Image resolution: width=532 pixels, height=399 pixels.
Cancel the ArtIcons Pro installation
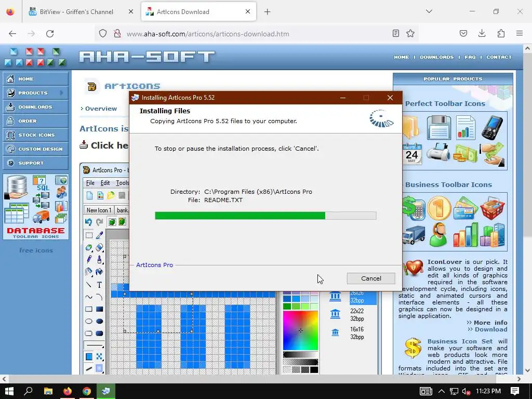point(371,278)
